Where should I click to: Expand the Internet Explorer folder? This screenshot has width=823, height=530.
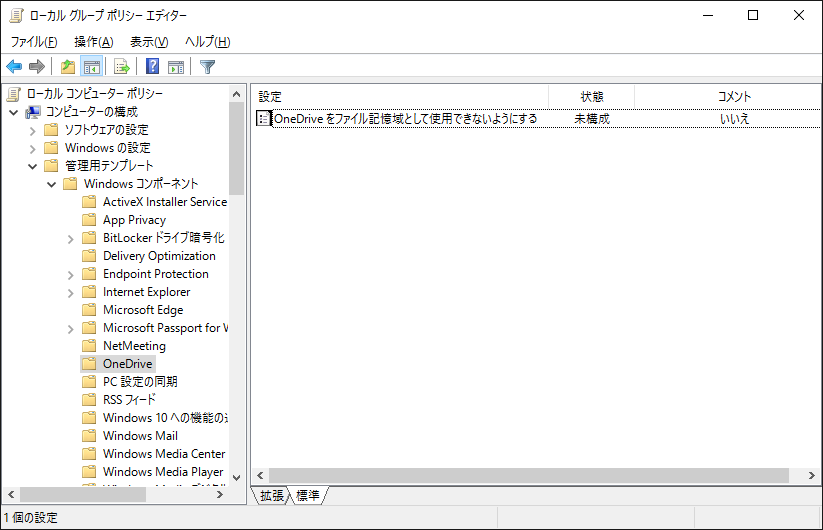click(x=70, y=292)
